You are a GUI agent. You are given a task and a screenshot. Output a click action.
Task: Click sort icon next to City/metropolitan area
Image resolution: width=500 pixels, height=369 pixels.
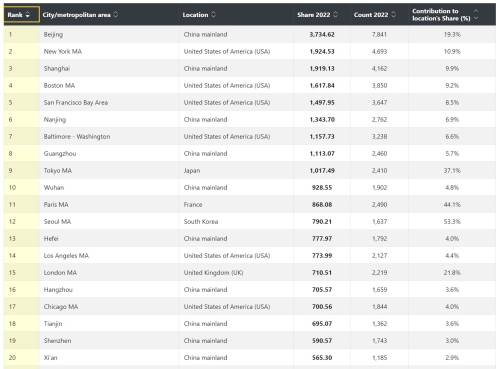click(116, 15)
